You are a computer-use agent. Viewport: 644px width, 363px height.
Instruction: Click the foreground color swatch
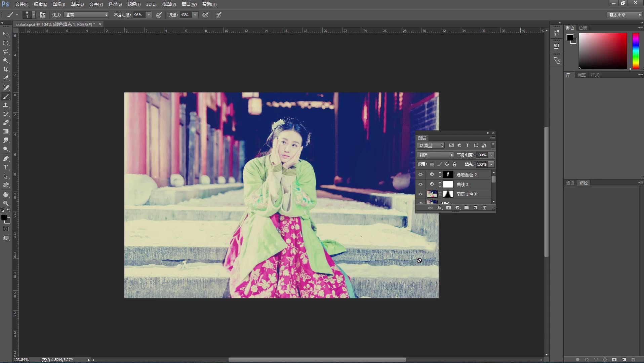pos(5,218)
